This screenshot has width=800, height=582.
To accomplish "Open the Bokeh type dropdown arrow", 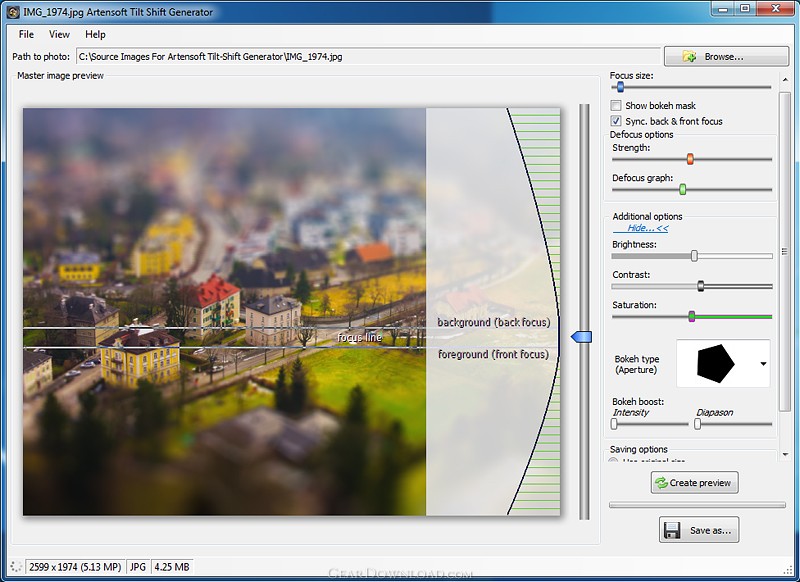I will (763, 364).
